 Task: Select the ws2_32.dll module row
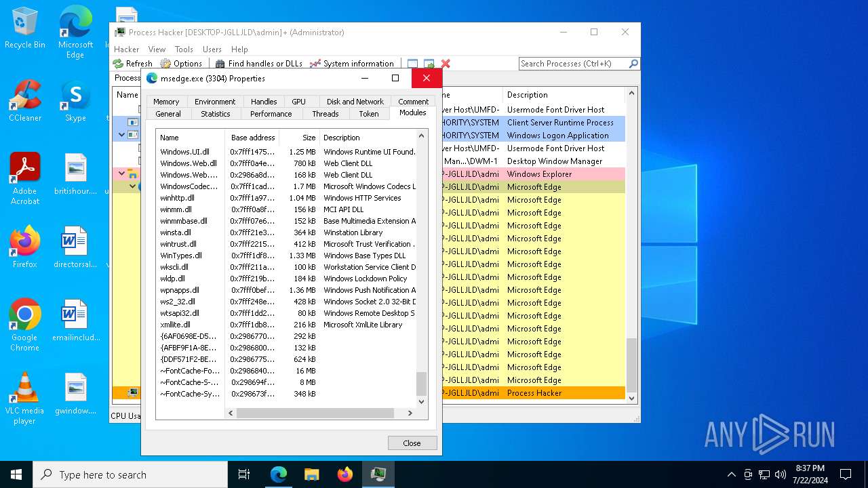(x=286, y=302)
